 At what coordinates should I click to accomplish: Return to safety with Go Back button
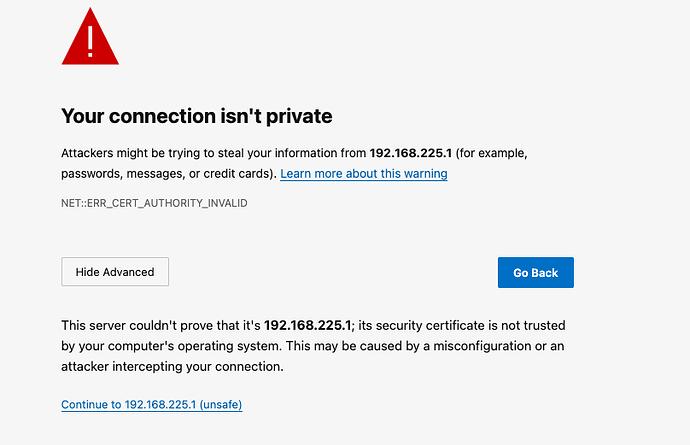pyautogui.click(x=536, y=272)
